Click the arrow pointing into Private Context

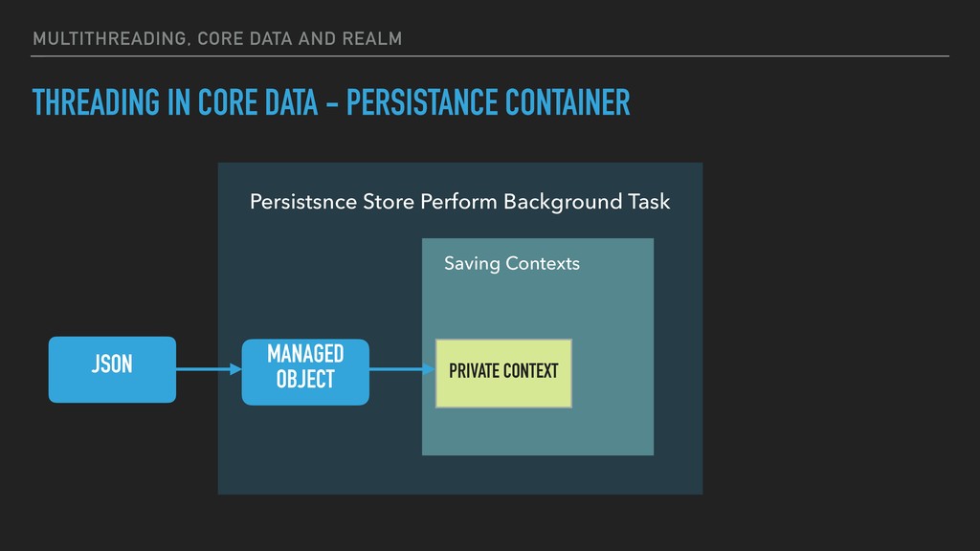[403, 369]
